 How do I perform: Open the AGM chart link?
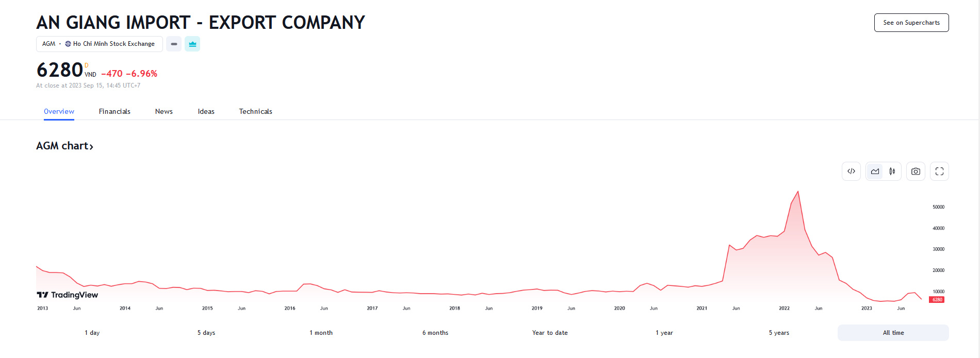pyautogui.click(x=64, y=146)
